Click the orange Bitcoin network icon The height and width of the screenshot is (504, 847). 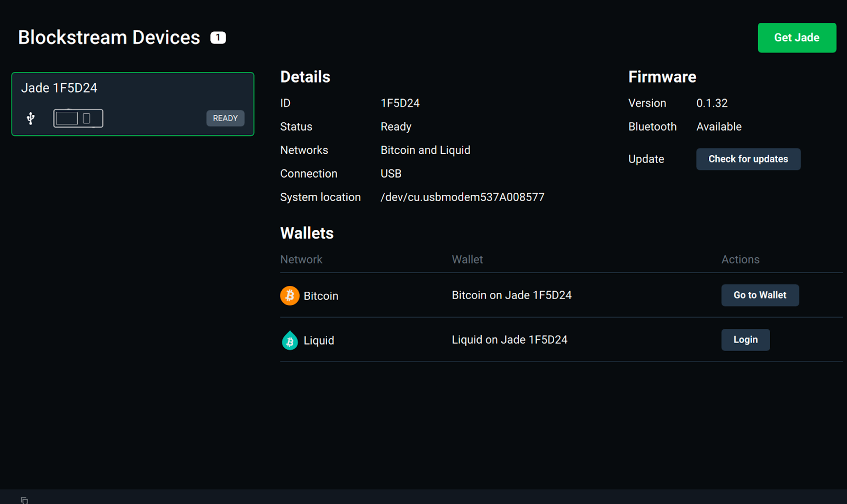coord(290,295)
